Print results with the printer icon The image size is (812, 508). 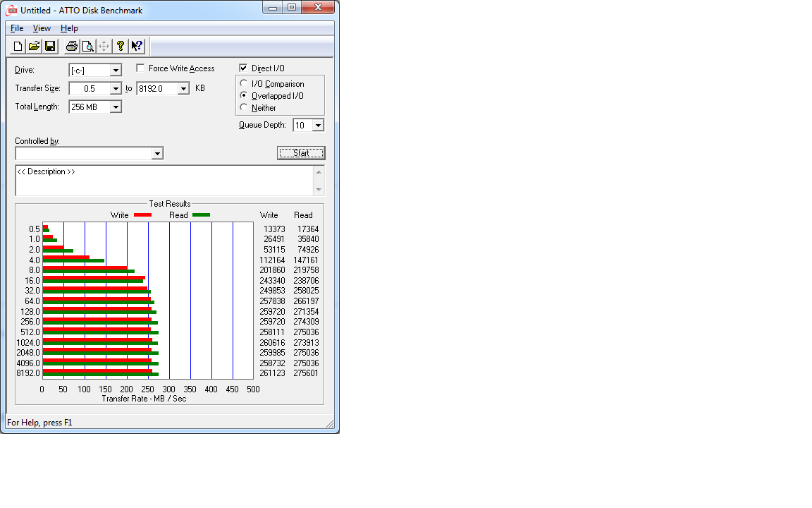click(x=72, y=46)
